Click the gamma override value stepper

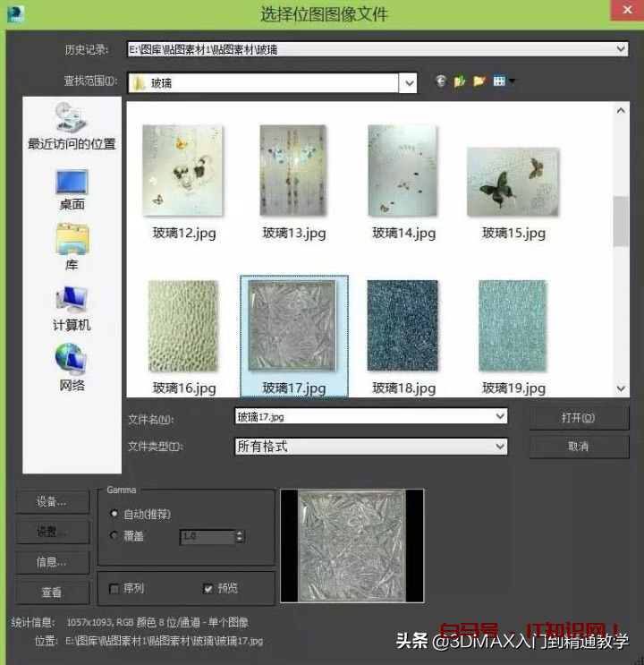[x=240, y=536]
